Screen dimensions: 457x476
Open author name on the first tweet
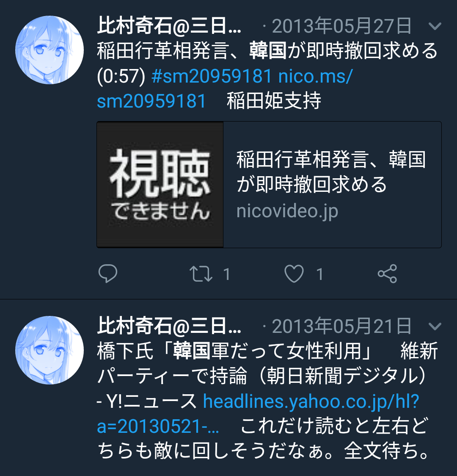[x=169, y=26]
